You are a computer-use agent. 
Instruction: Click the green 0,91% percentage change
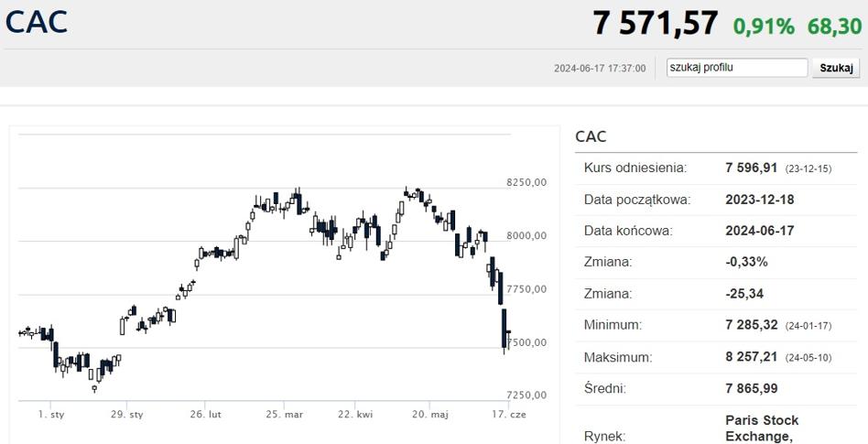[x=764, y=26]
